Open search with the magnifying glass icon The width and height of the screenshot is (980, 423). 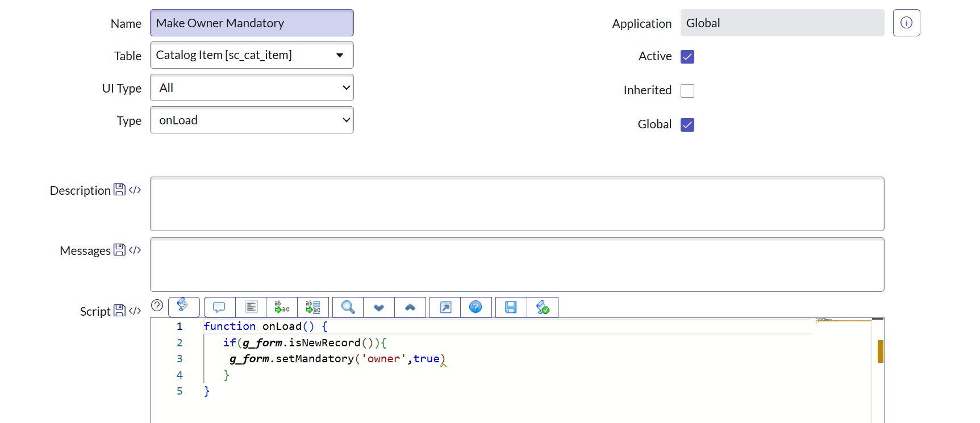point(348,307)
